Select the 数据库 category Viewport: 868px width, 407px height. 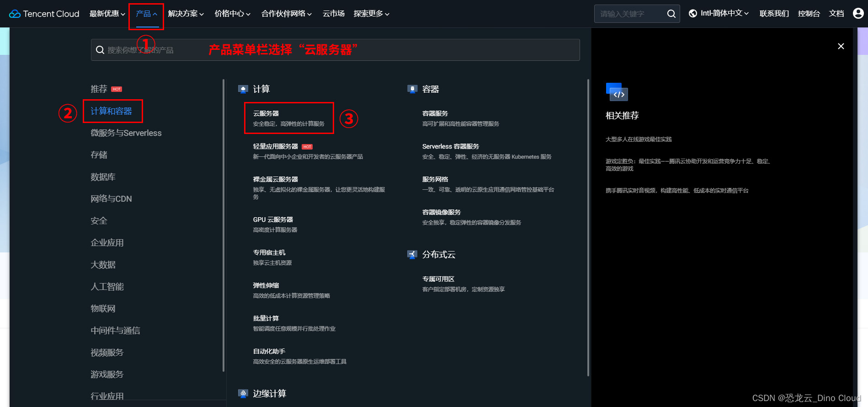pyautogui.click(x=103, y=177)
